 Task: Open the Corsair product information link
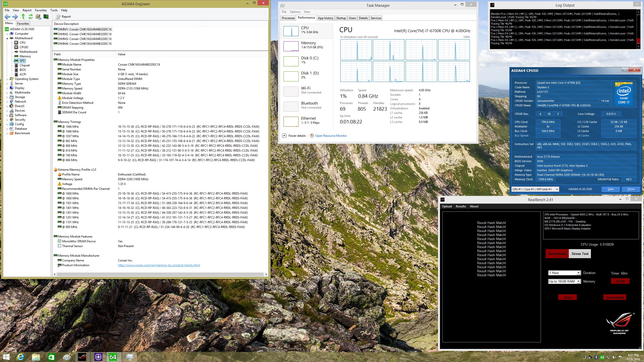pyautogui.click(x=159, y=265)
